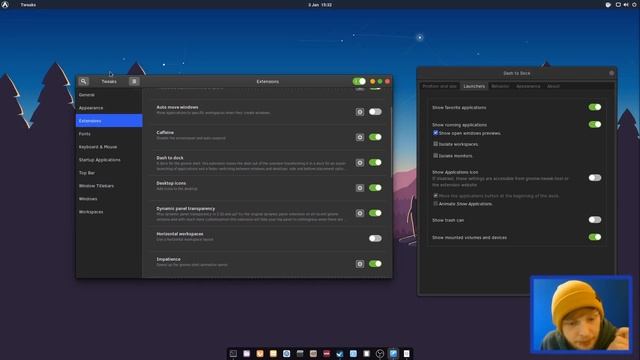640x360 pixels.
Task: Open Window Titlebars section
Action: point(109,186)
